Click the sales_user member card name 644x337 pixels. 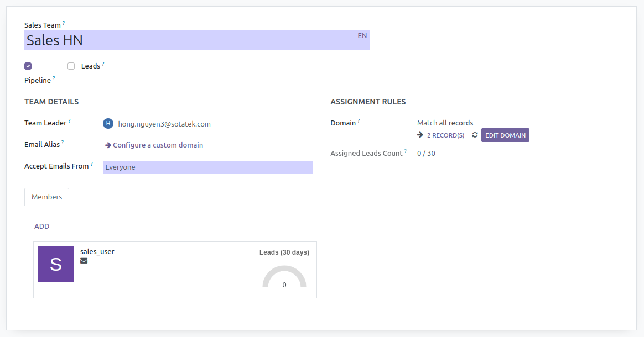coord(97,251)
